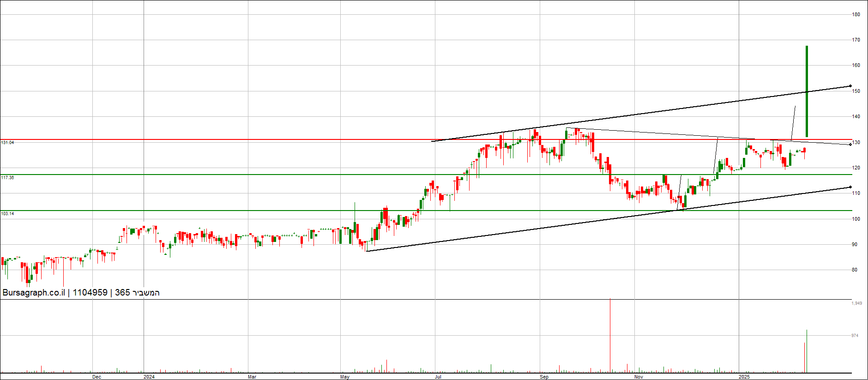868x380 pixels.
Task: Select the Jul date axis label
Action: tap(438, 377)
